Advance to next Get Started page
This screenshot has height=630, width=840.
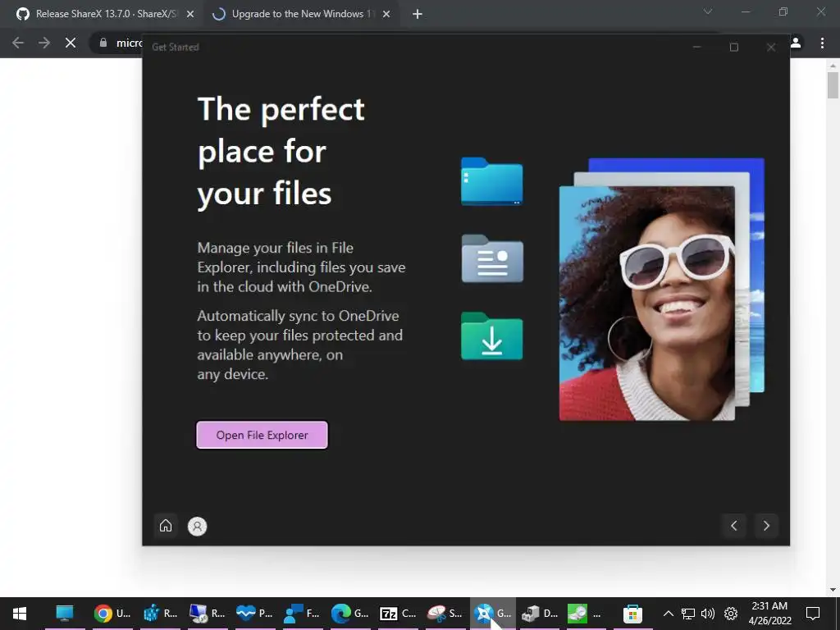click(766, 526)
